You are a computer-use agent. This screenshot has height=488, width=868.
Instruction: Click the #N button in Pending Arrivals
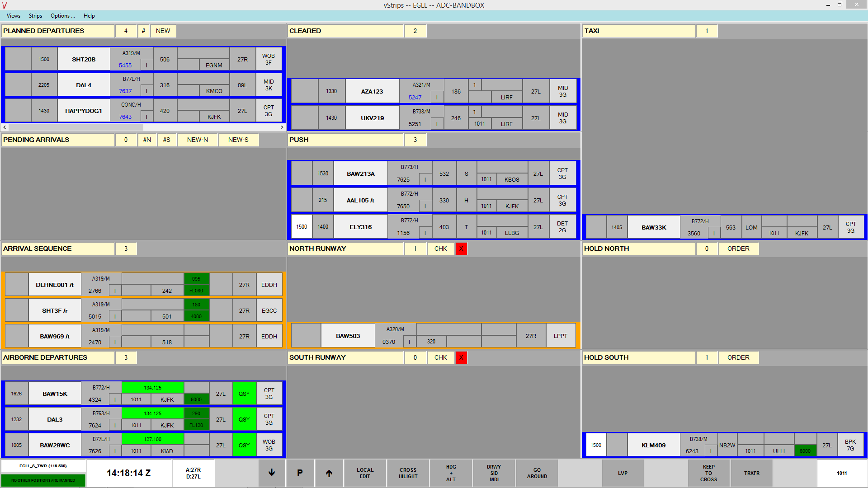[x=147, y=140]
